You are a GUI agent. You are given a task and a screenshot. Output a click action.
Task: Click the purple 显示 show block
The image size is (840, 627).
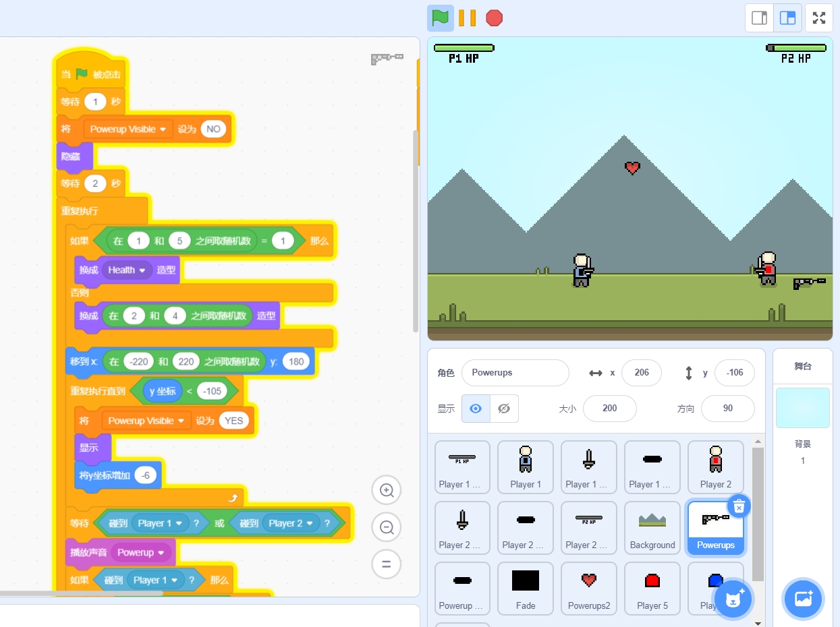(93, 447)
